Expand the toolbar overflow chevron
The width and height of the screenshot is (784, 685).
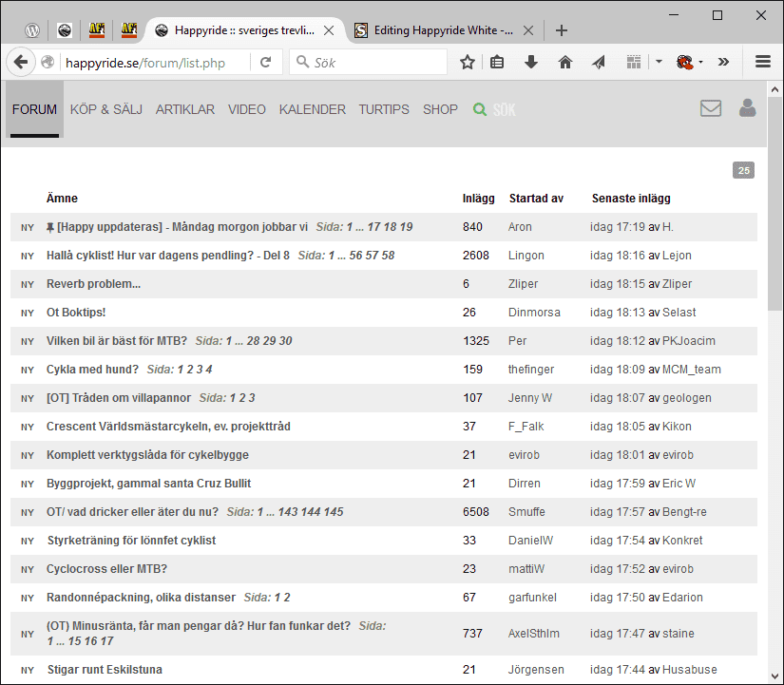pyautogui.click(x=723, y=63)
